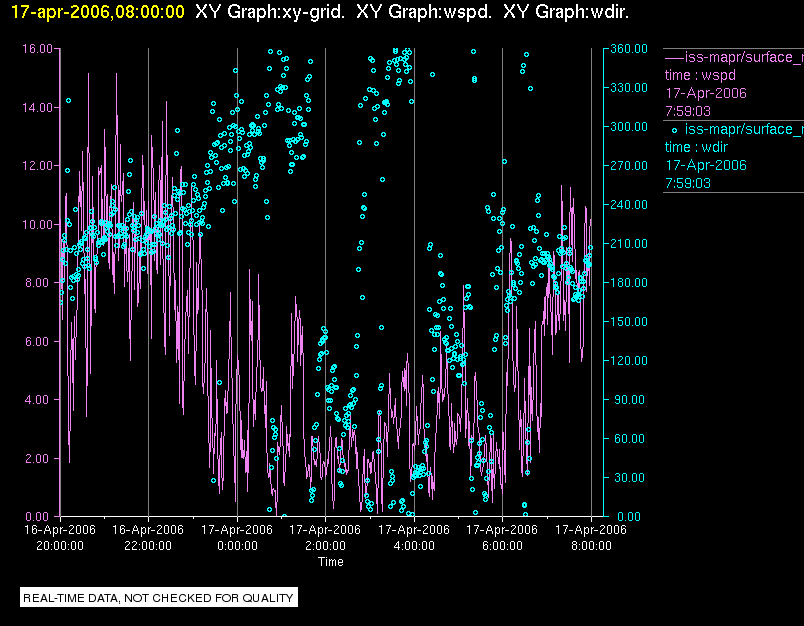
Task: Click the 10.00 wind speed axis label
Action: click(37, 225)
